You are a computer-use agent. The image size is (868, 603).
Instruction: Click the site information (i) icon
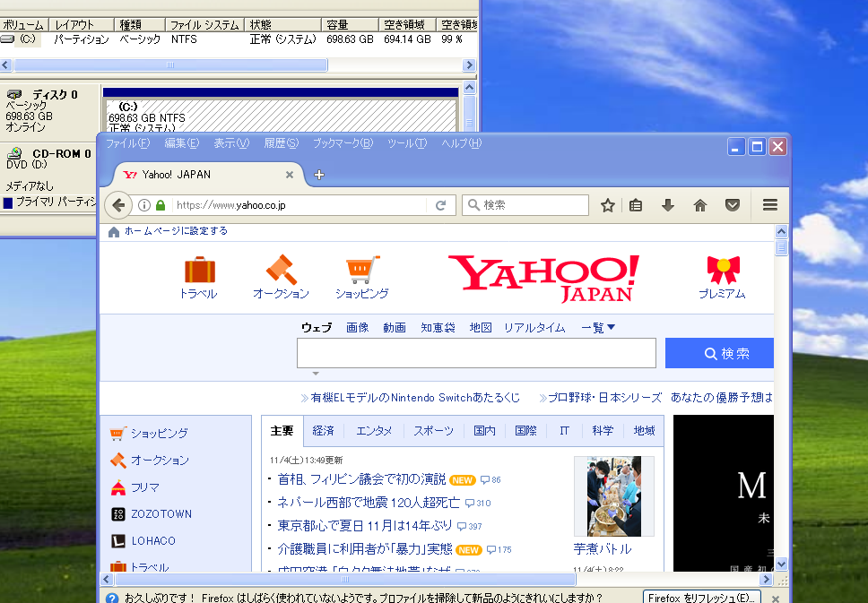click(144, 205)
